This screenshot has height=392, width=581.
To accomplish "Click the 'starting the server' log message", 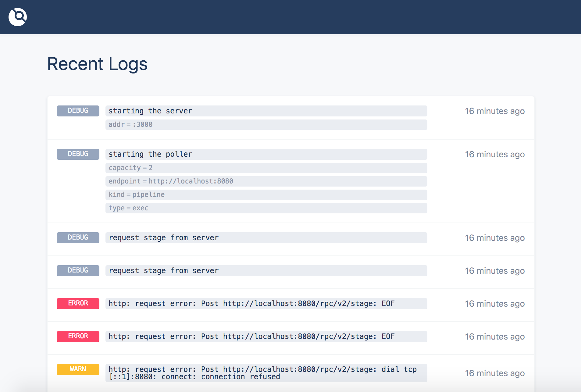I will tap(266, 111).
